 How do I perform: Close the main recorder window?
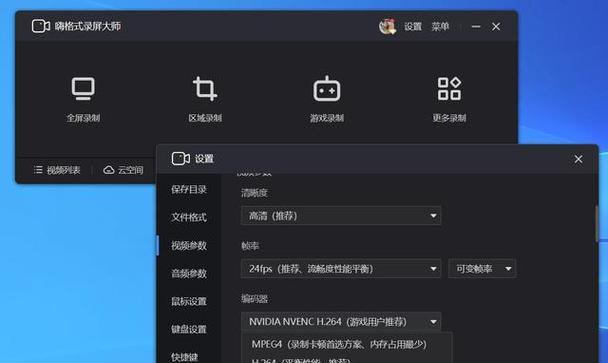496,26
